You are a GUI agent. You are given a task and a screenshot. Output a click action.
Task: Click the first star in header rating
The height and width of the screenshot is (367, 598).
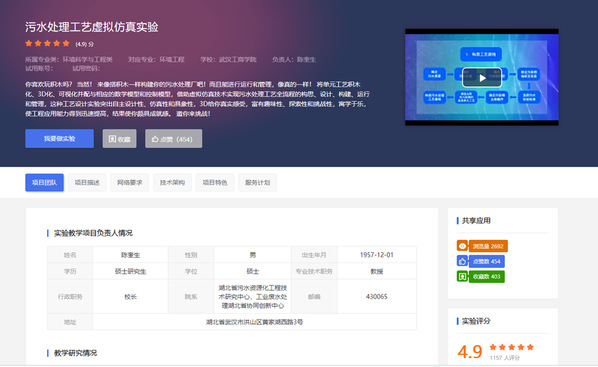(29, 43)
